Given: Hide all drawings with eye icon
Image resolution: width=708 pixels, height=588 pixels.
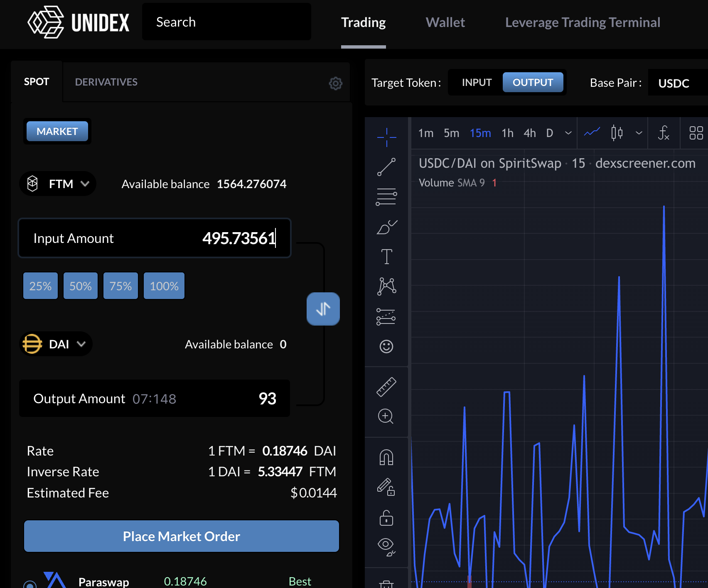Looking at the screenshot, I should [386, 547].
